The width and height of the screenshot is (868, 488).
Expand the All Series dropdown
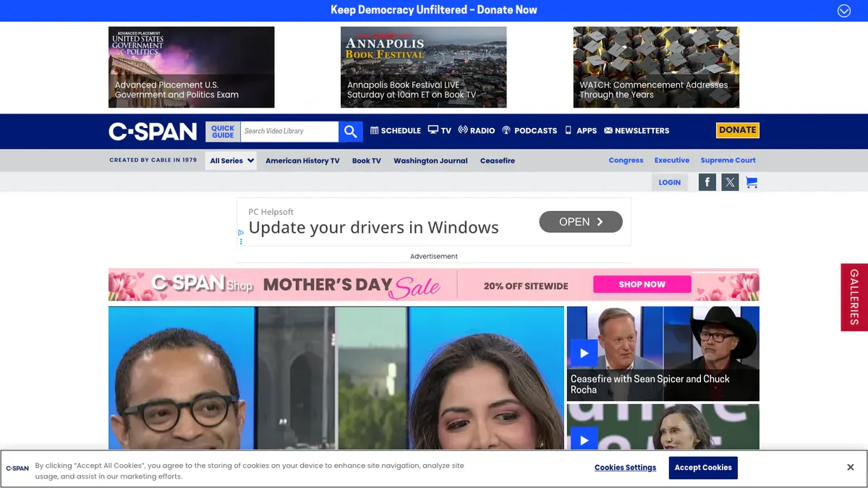(231, 160)
